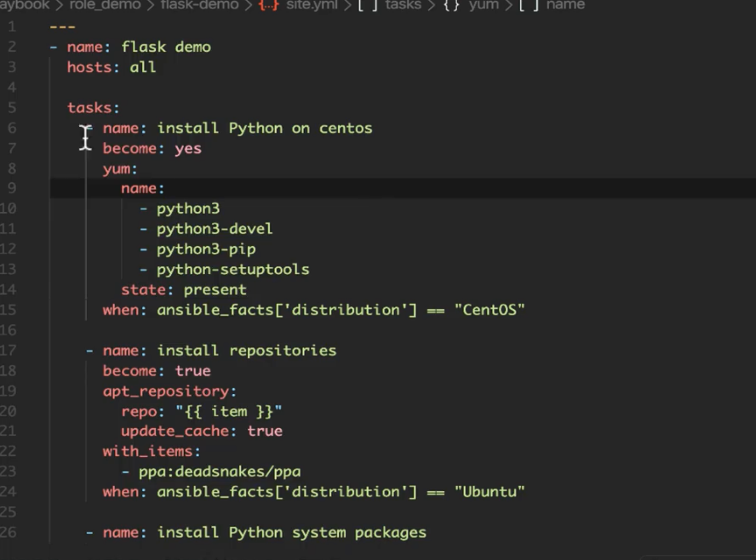Click the apt_repository module key
This screenshot has width=756, height=560.
[x=169, y=391]
